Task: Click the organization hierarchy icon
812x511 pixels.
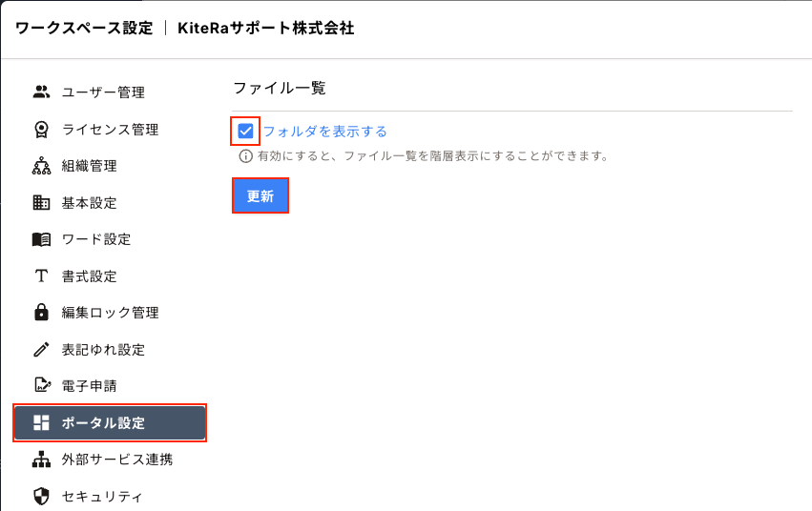Action: pos(41,166)
